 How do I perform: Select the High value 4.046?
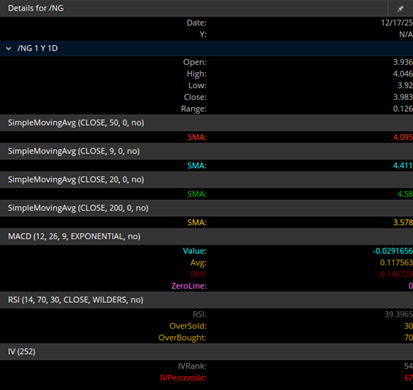pos(403,74)
